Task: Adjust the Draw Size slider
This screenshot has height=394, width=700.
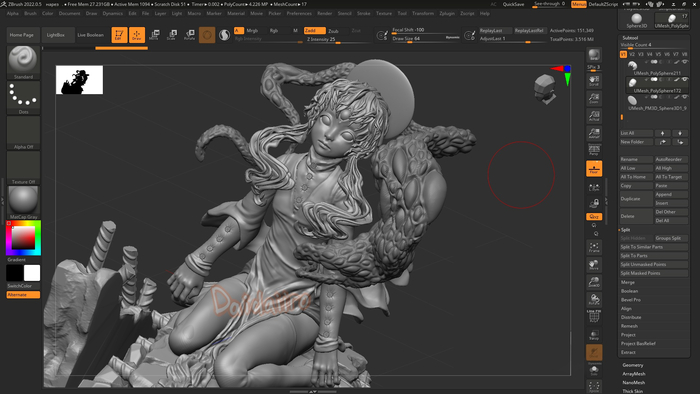Action: 426,39
